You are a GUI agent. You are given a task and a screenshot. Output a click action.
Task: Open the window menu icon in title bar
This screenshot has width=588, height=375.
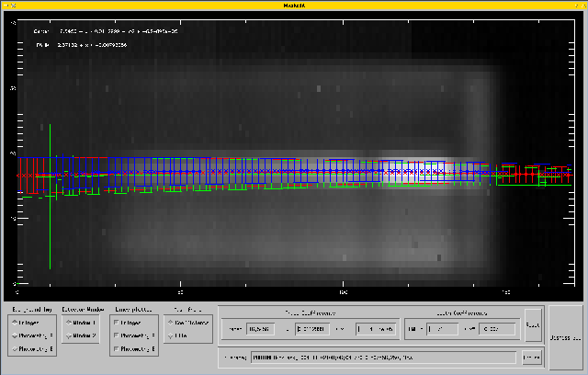click(x=6, y=6)
